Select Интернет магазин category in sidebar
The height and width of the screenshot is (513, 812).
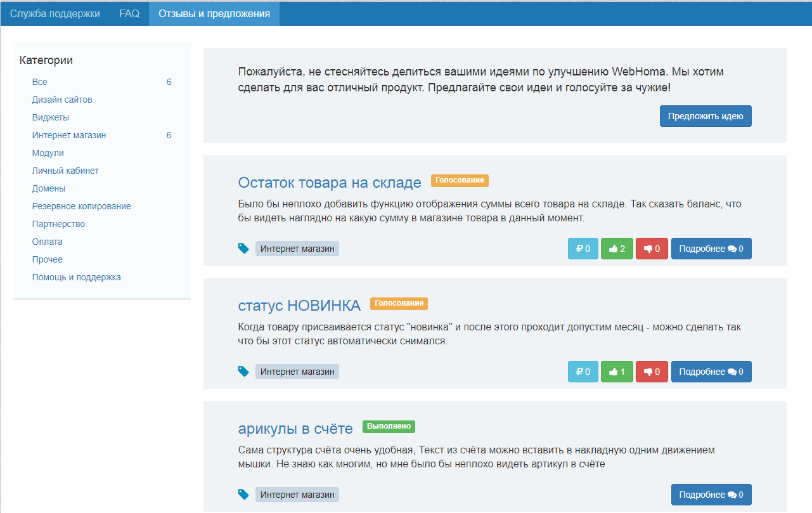point(69,135)
